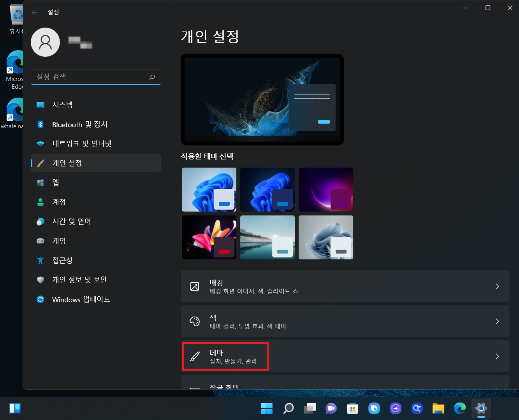Maximize the Settings window

(x=488, y=8)
